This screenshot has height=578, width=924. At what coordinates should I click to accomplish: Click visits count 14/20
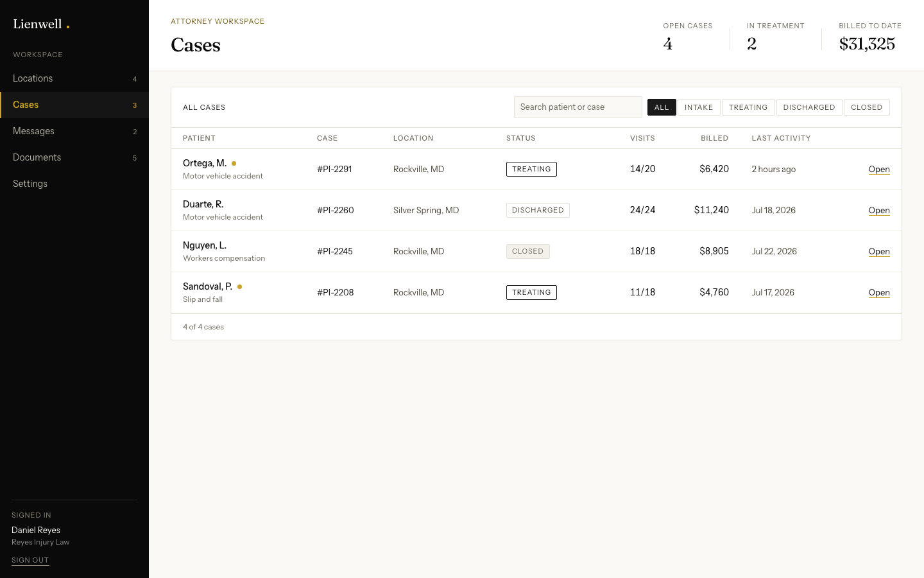tap(642, 169)
